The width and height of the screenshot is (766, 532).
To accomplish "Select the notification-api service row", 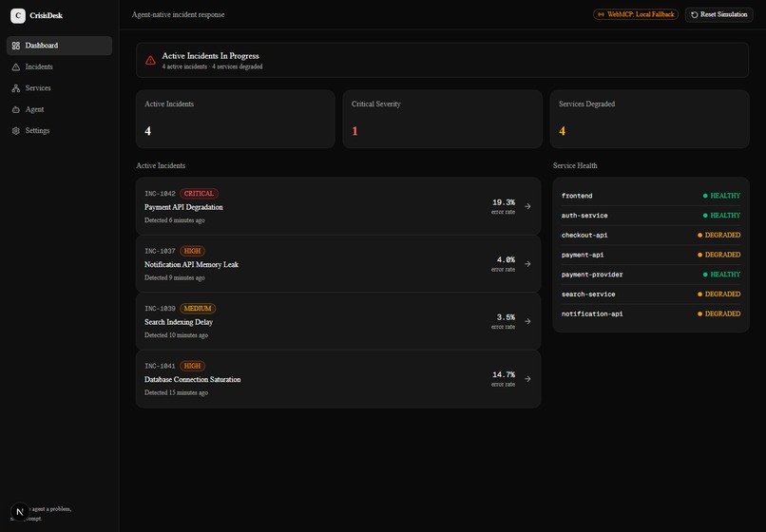I will click(651, 314).
